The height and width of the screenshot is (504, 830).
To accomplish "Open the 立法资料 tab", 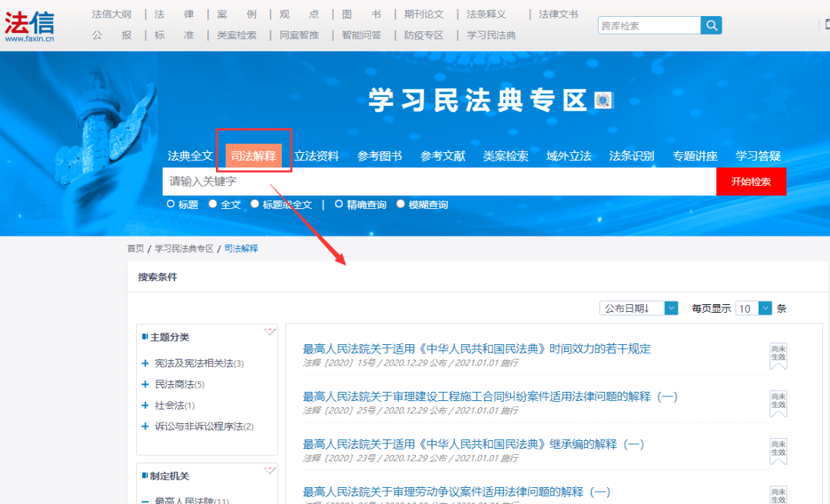I will pyautogui.click(x=317, y=156).
